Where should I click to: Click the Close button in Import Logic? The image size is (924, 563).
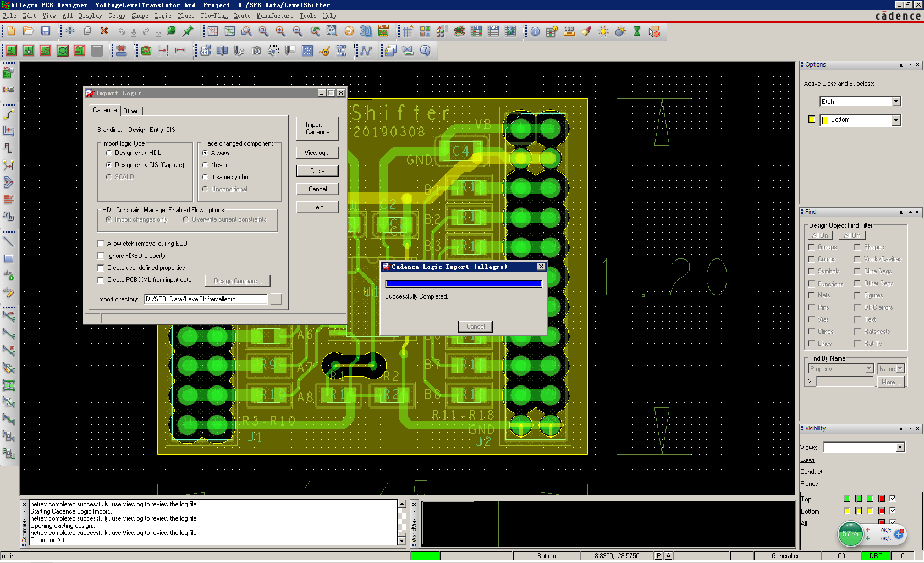317,171
